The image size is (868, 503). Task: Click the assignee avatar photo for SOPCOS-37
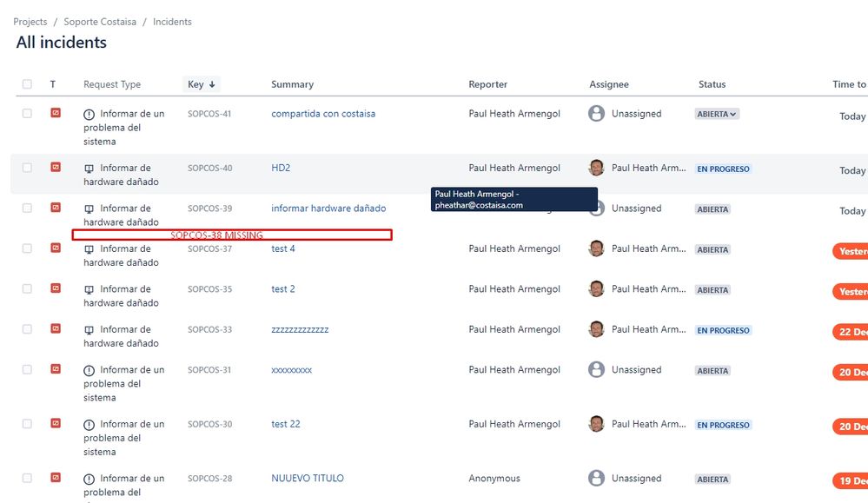pos(596,248)
